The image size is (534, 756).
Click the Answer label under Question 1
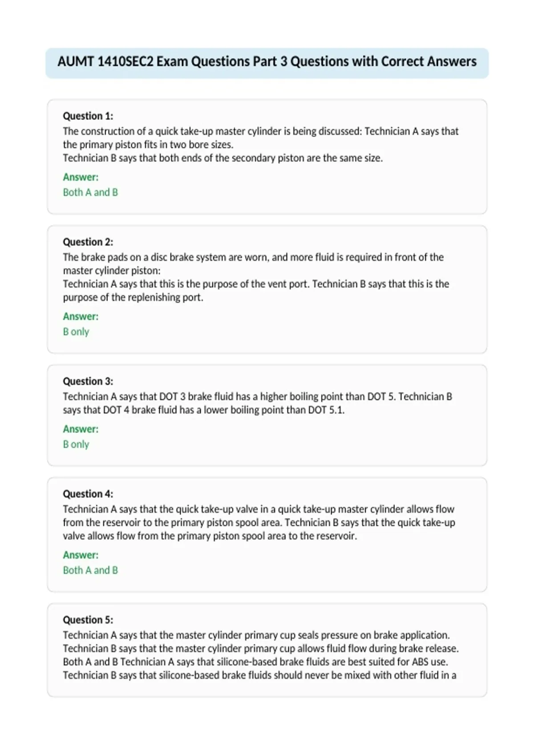coord(81,177)
